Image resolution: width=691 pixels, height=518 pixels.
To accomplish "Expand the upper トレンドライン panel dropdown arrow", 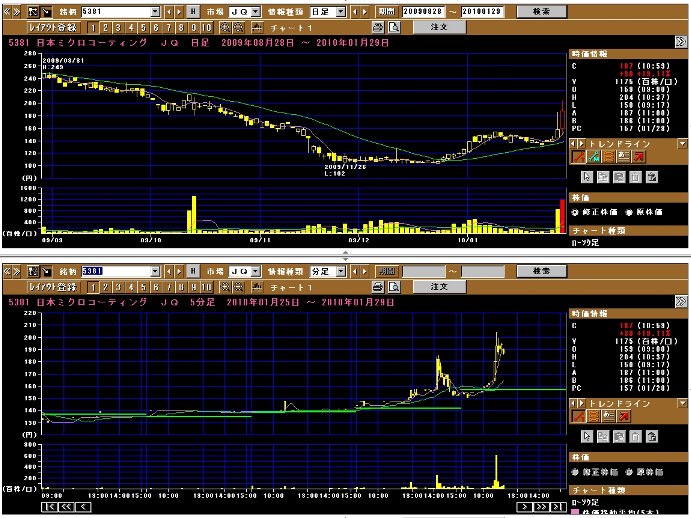I will tap(682, 143).
